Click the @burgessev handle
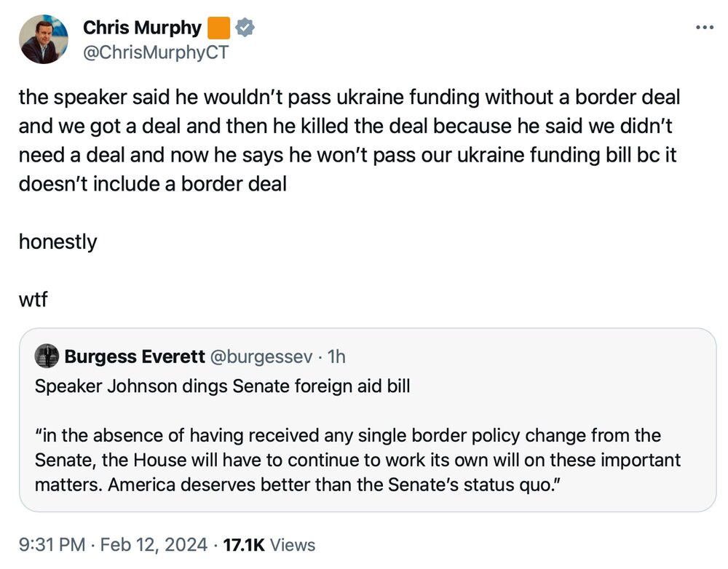Screen dimensions: 728x569 pos(261,357)
